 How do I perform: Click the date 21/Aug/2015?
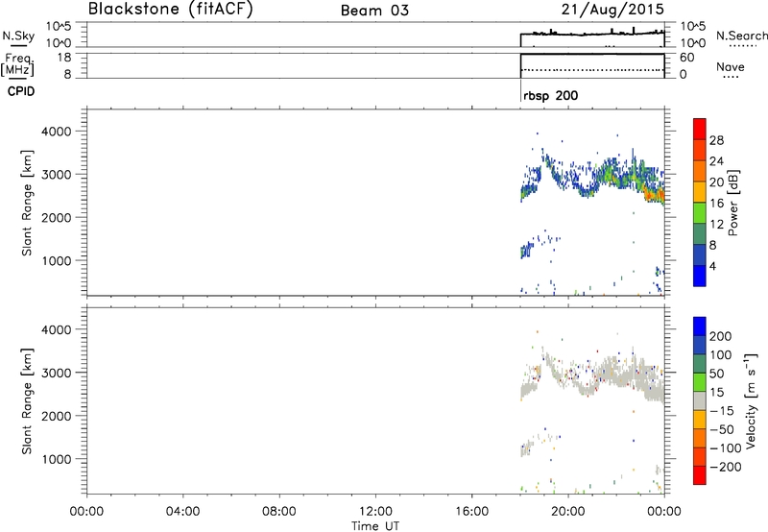click(612, 10)
